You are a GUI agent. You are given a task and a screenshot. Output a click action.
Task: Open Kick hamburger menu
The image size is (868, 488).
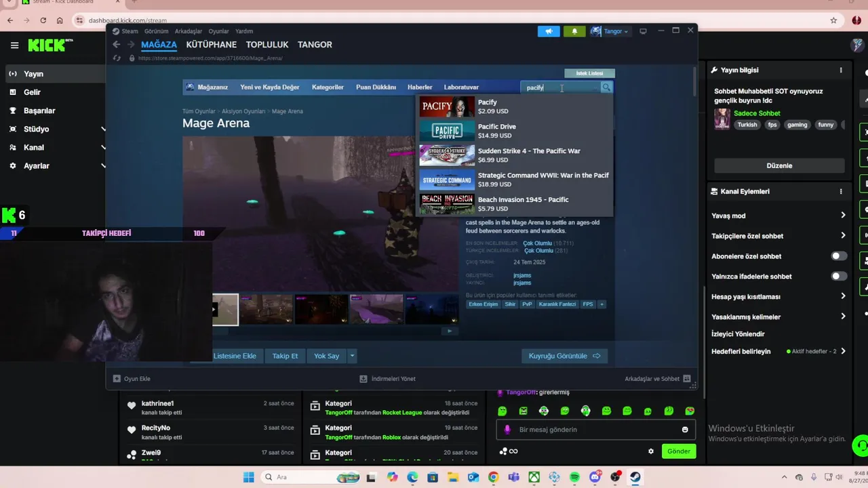point(14,45)
